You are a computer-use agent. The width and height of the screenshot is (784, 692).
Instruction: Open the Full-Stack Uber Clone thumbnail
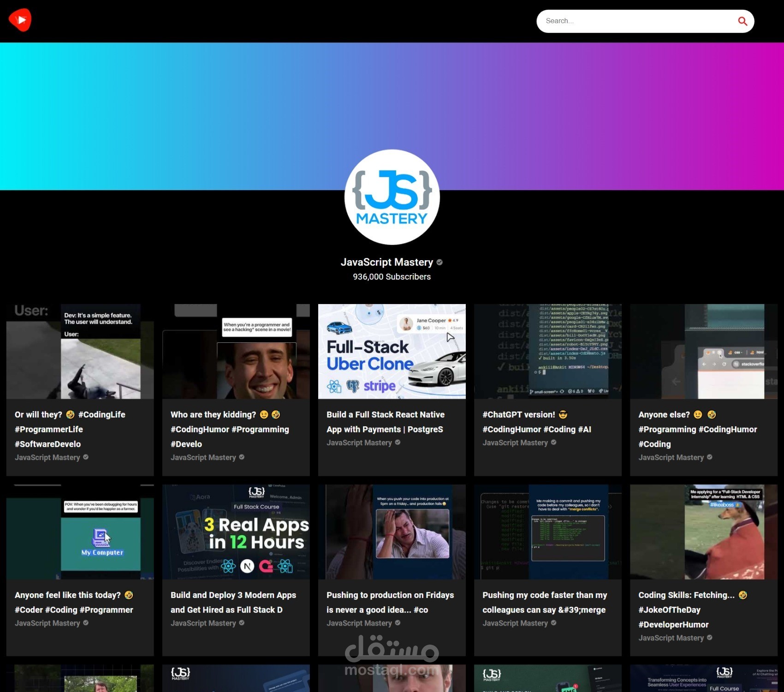point(392,352)
